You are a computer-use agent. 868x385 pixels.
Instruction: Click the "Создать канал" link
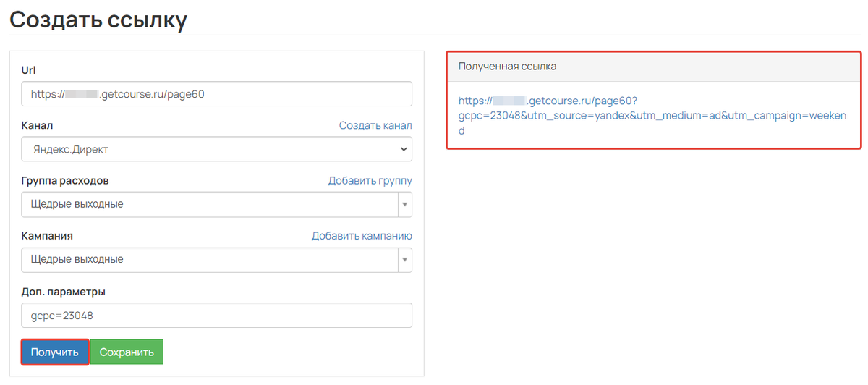(x=375, y=126)
